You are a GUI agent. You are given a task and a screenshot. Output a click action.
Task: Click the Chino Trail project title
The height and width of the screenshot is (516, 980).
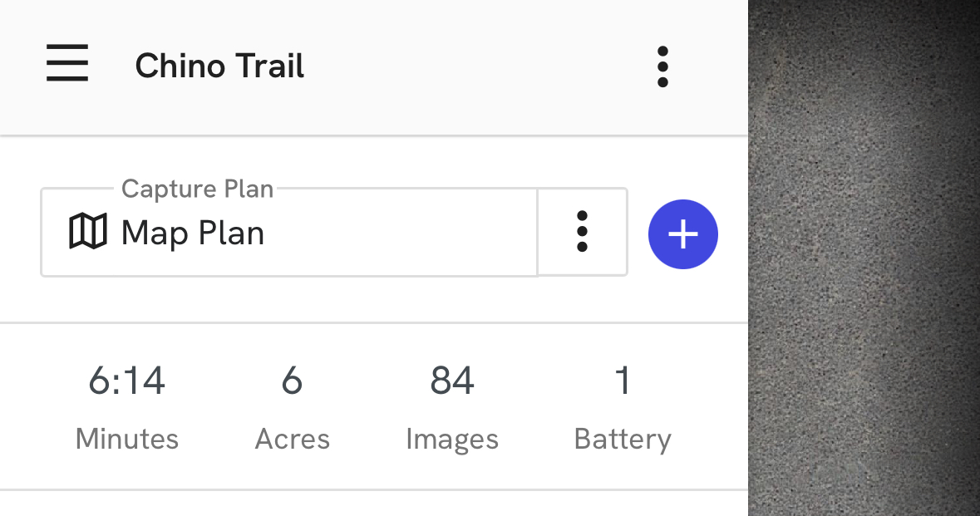(x=219, y=66)
